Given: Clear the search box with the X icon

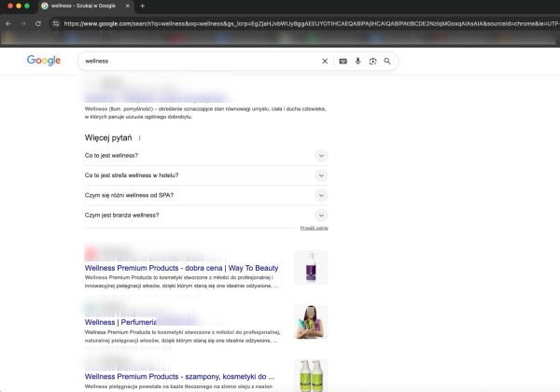Looking at the screenshot, I should coord(325,61).
